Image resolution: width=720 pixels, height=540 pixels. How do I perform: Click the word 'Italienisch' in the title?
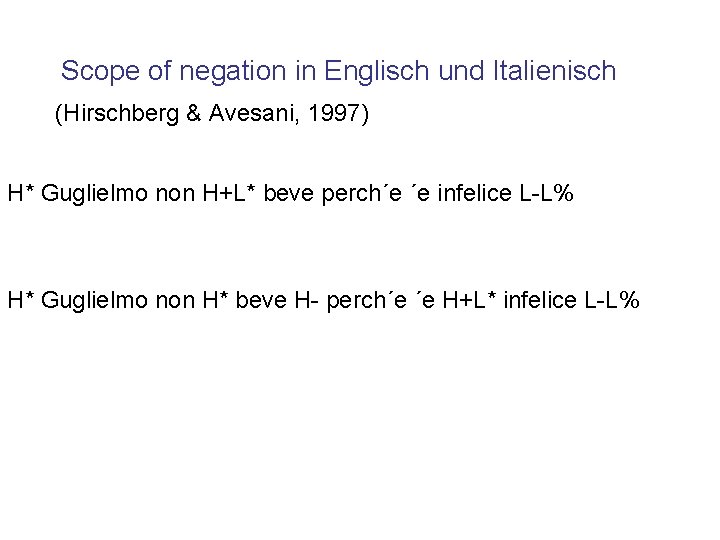coord(555,71)
